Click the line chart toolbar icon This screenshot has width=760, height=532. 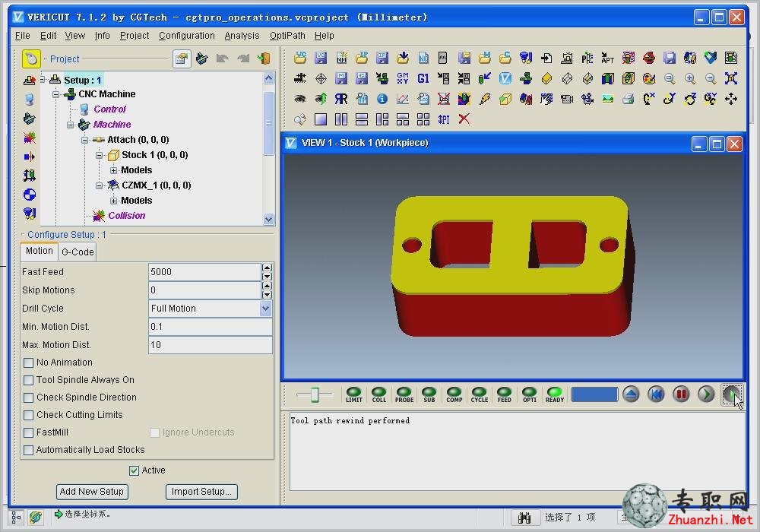[x=403, y=99]
